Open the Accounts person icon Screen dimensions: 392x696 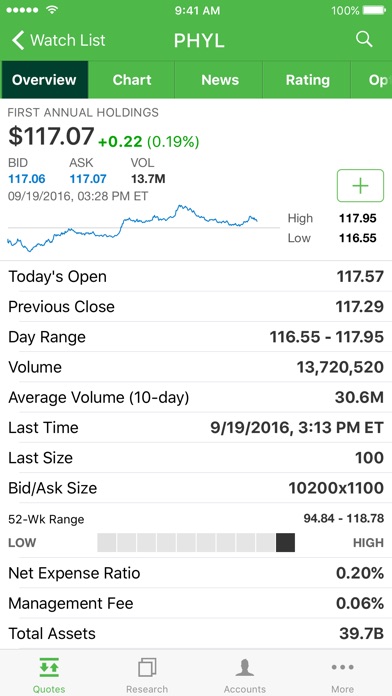tap(245, 667)
